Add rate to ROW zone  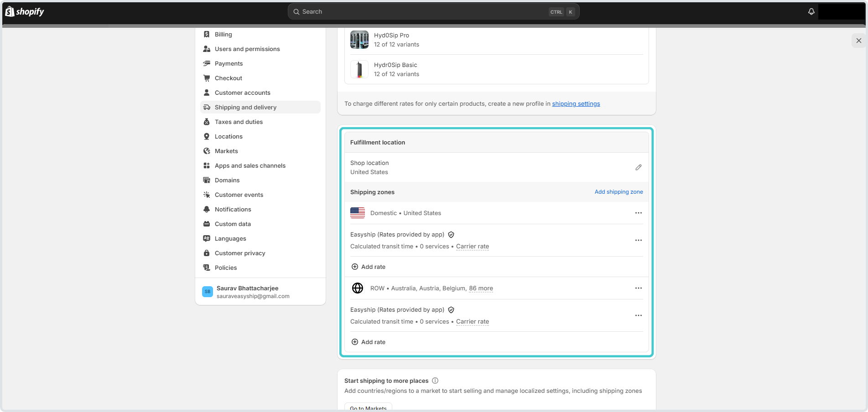(x=369, y=342)
